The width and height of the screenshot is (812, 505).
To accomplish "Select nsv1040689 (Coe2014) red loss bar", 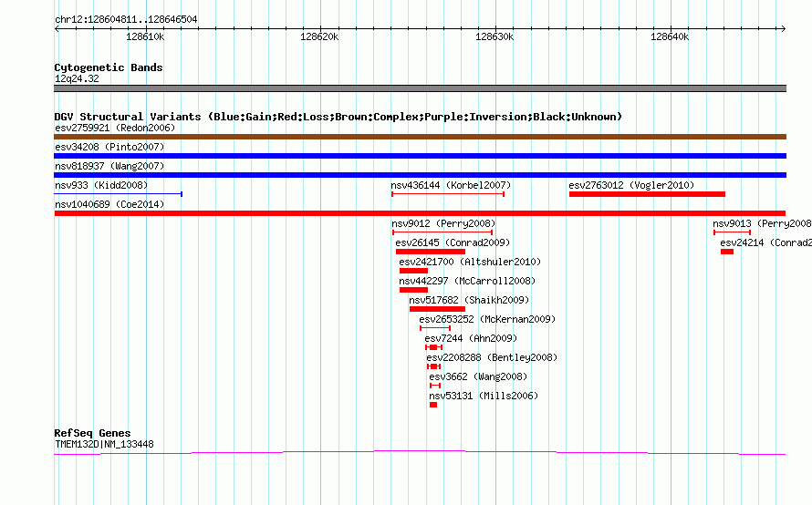I will tap(420, 213).
